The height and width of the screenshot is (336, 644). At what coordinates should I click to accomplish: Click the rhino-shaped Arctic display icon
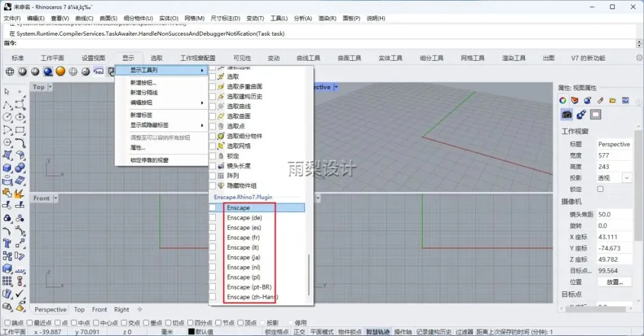coord(98,72)
